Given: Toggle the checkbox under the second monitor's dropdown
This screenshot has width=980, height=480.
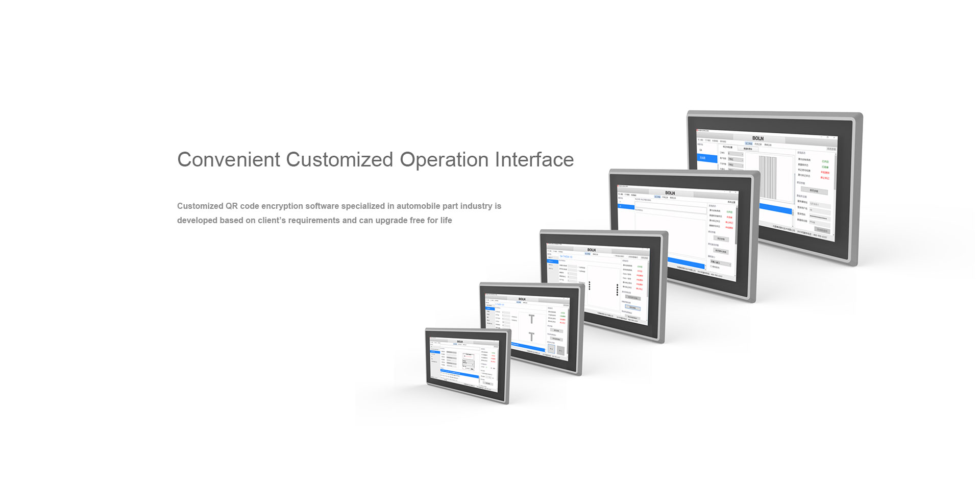Looking at the screenshot, I should pyautogui.click(x=712, y=267).
